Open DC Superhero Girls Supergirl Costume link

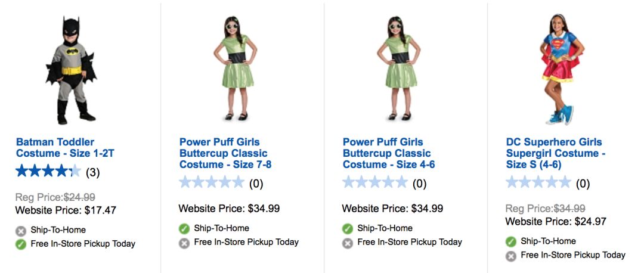pos(556,153)
